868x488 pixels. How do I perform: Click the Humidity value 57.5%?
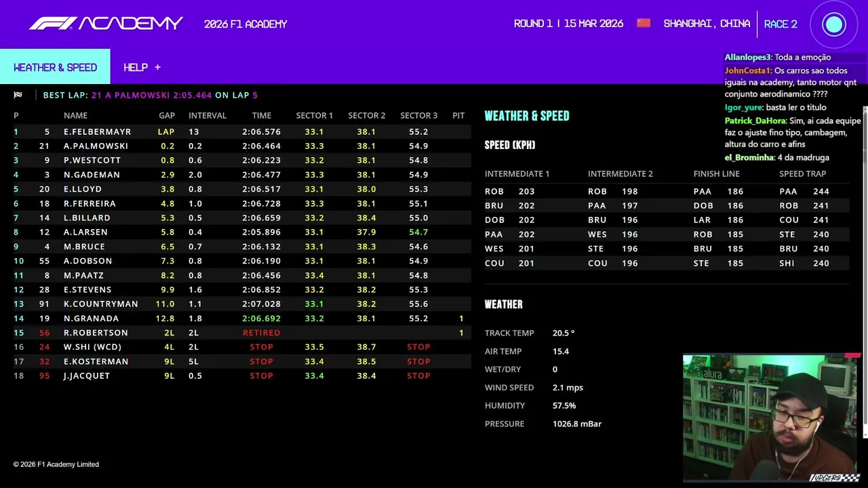point(564,405)
